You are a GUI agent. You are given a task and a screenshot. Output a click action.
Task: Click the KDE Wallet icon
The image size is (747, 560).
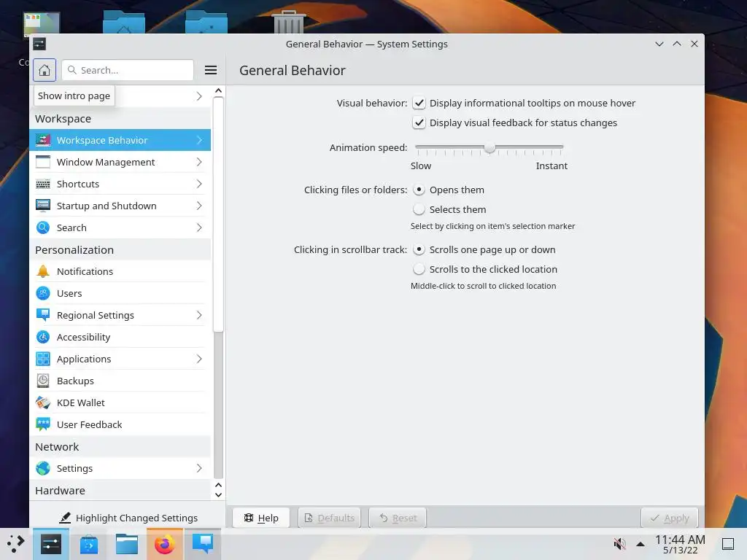pyautogui.click(x=43, y=402)
